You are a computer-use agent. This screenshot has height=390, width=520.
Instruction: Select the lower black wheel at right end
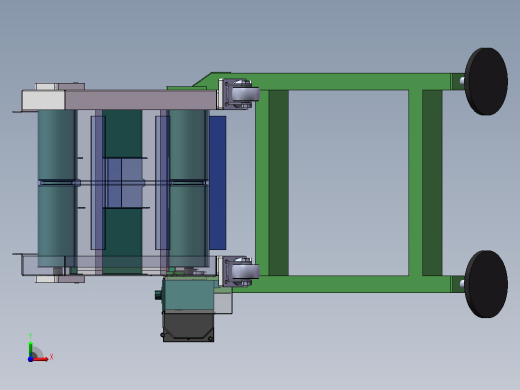486,284
